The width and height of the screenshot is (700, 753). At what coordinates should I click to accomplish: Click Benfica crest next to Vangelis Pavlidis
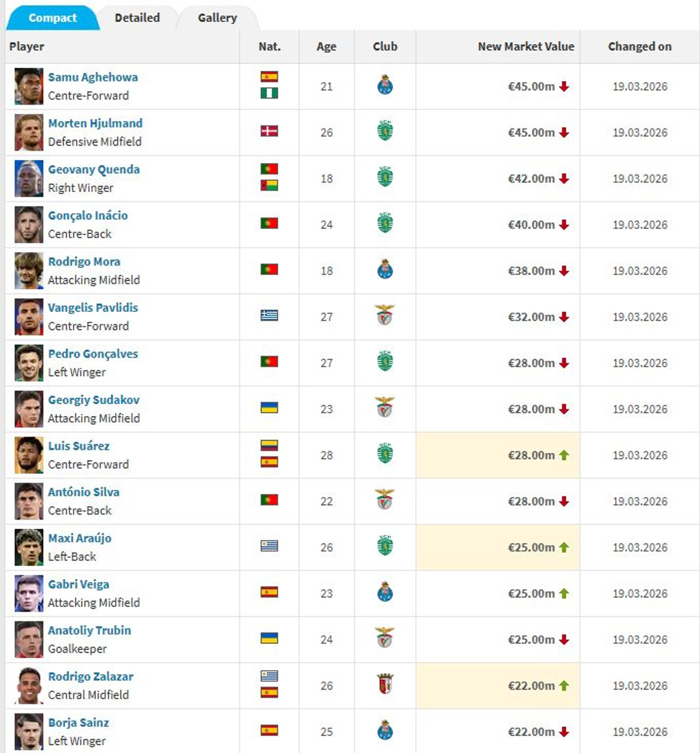click(x=385, y=316)
